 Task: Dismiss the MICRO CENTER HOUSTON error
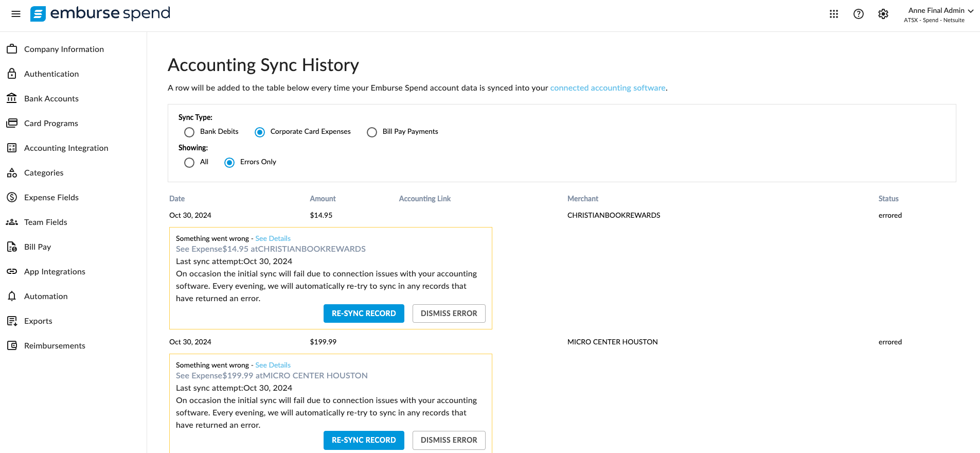pos(449,440)
